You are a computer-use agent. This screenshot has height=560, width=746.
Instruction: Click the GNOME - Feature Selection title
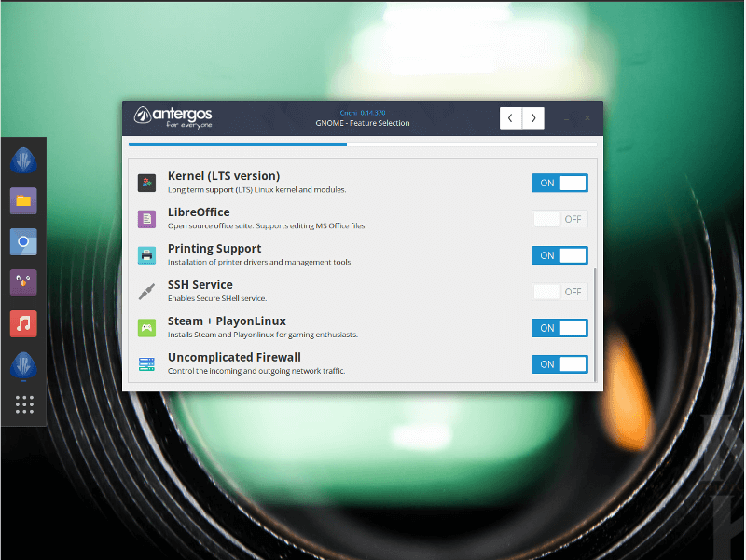click(x=363, y=122)
